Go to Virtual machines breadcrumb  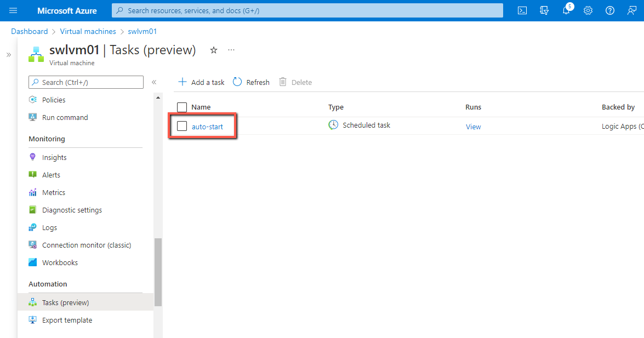(88, 31)
